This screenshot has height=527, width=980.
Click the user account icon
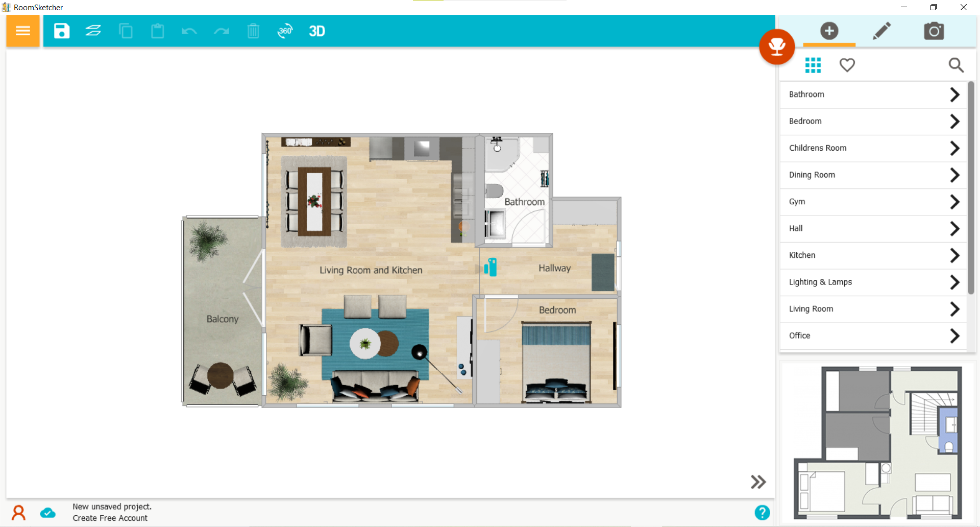point(19,513)
